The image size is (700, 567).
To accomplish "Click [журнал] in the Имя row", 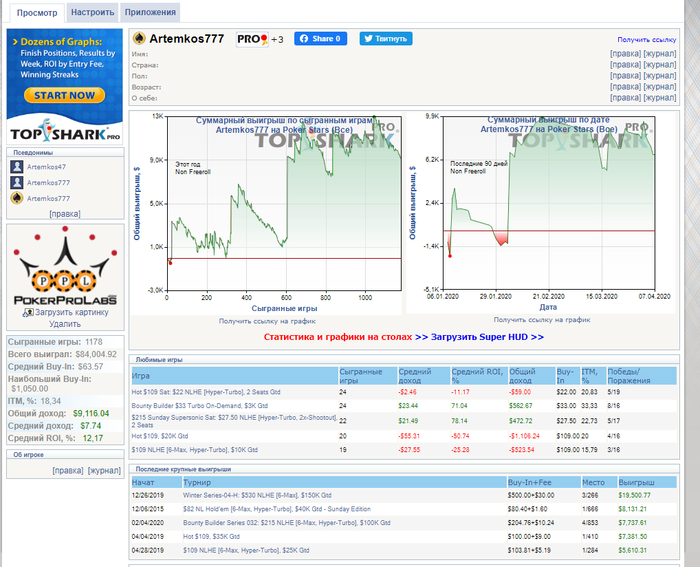I will coord(660,54).
